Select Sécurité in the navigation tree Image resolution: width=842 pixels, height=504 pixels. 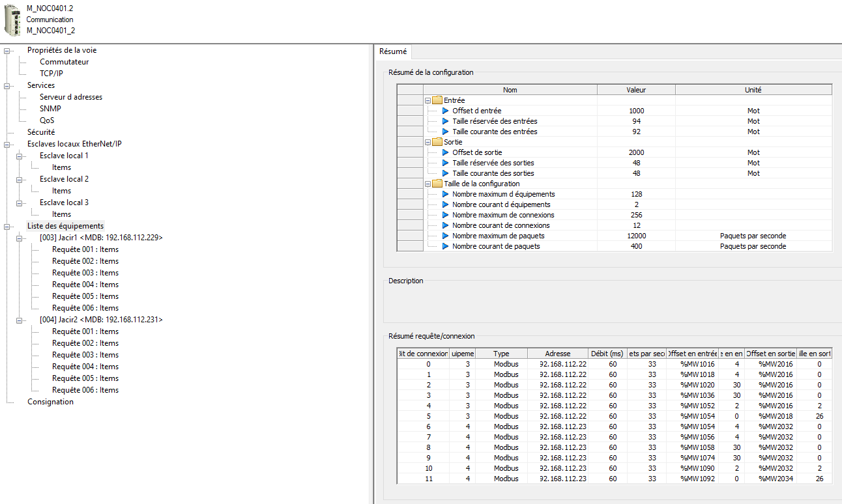(41, 132)
